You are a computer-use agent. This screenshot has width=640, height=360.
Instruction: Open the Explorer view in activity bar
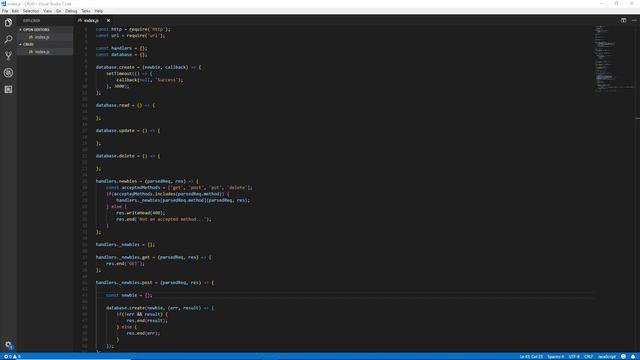(x=8, y=22)
